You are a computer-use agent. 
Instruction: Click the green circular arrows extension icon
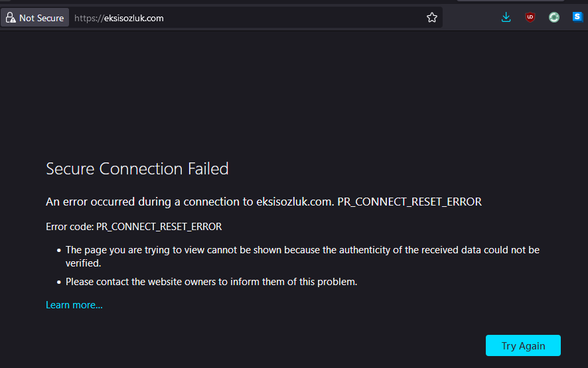(x=554, y=18)
